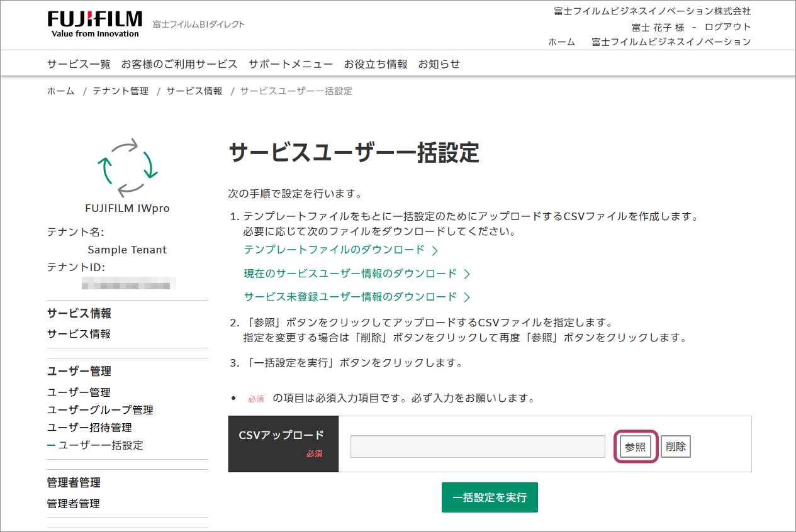Click ログアウト link
Viewport: 796px width, 532px height.
coord(727,27)
